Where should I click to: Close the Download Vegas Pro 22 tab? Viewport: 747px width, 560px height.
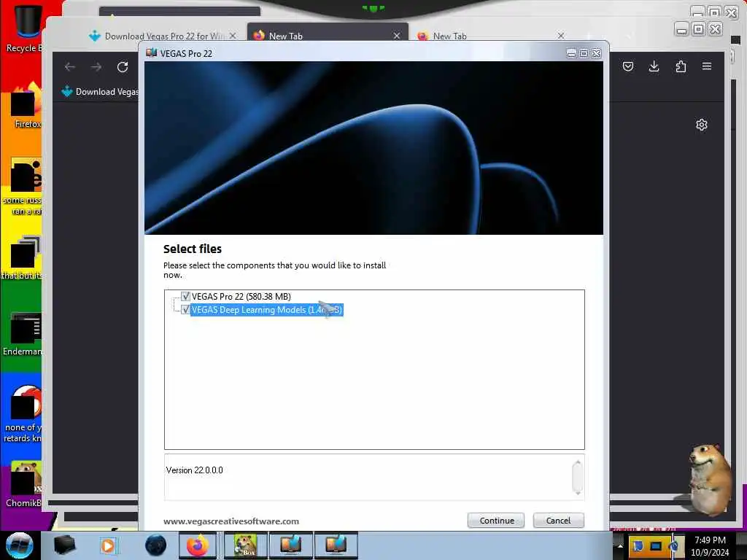tap(233, 36)
